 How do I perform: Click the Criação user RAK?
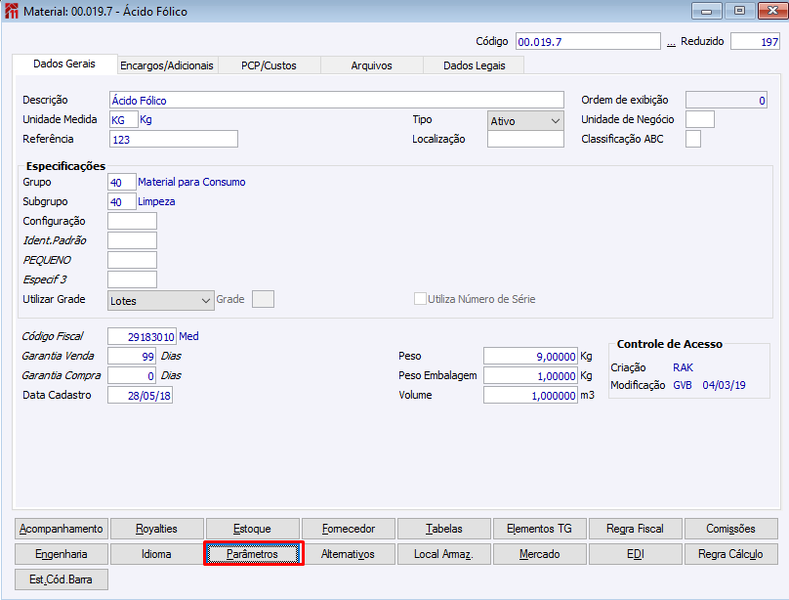tap(683, 367)
